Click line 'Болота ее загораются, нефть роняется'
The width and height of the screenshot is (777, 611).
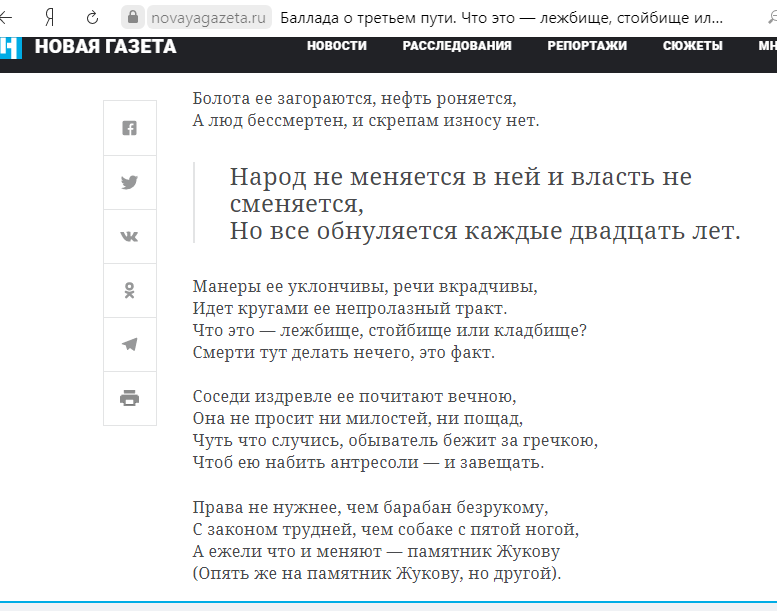[x=354, y=99]
